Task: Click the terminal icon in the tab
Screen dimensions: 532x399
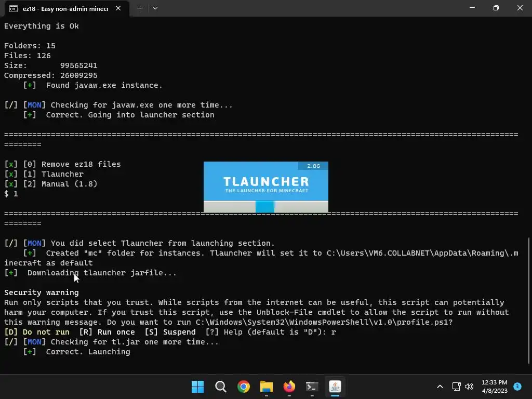Action: click(14, 8)
